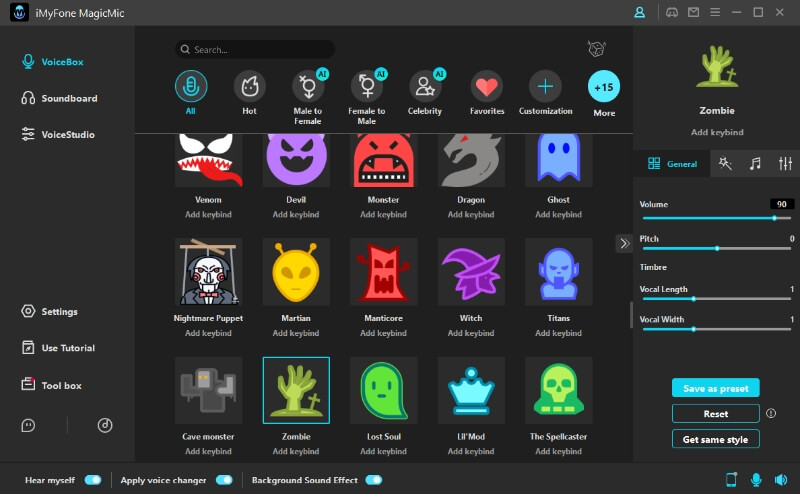
Task: Select the Lost Soul voice
Action: (x=384, y=390)
